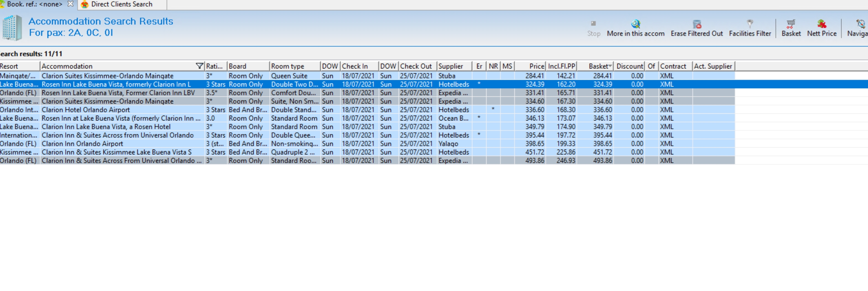Select Clarion Inn Lake Buena Vista, a Rosen Hotel
This screenshot has width=868, height=291.
(x=367, y=127)
